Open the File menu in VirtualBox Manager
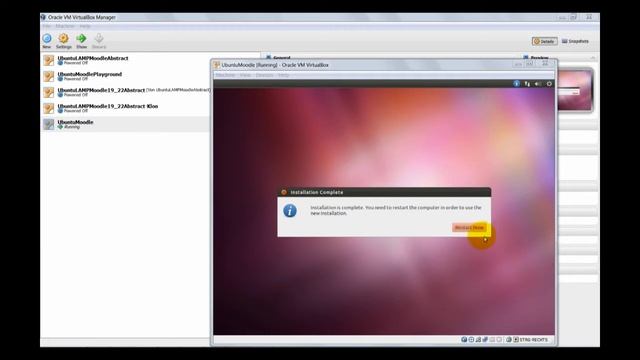Image resolution: width=640 pixels, height=360 pixels. [x=46, y=26]
